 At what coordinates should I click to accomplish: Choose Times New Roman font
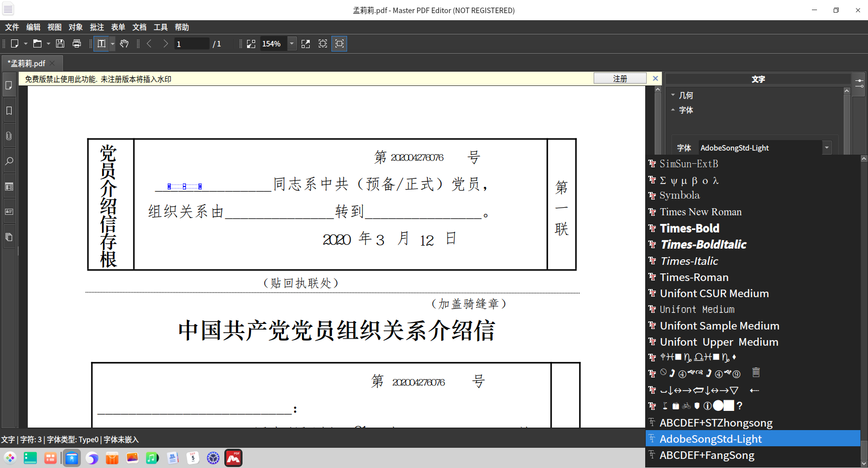pyautogui.click(x=701, y=212)
